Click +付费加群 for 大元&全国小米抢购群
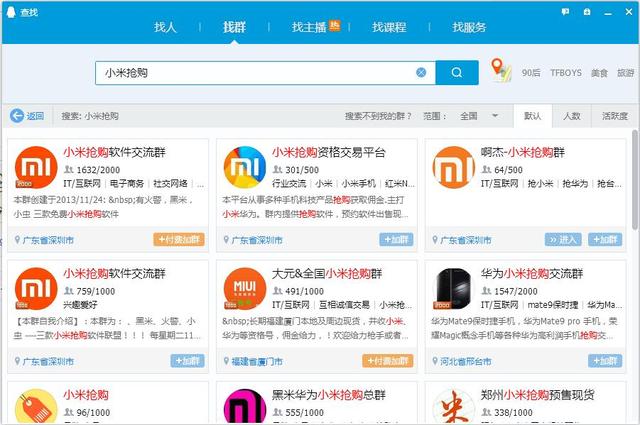The width and height of the screenshot is (640, 425). coord(388,360)
